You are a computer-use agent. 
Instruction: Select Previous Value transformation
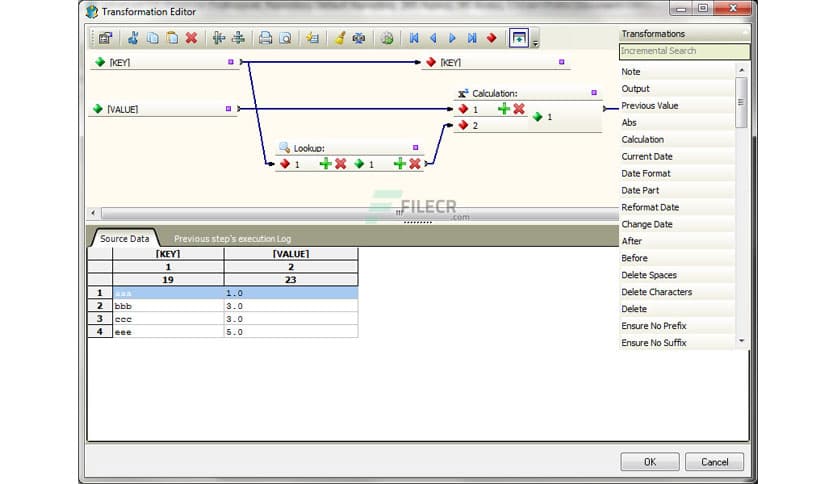(x=677, y=106)
